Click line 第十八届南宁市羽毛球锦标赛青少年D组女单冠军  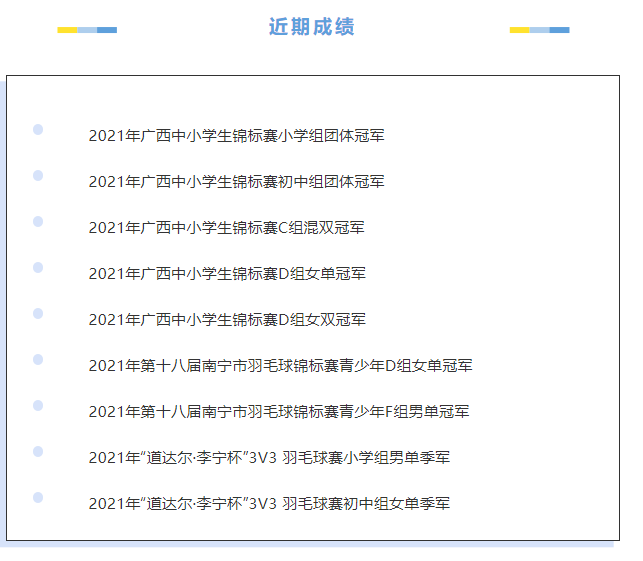click(280, 365)
